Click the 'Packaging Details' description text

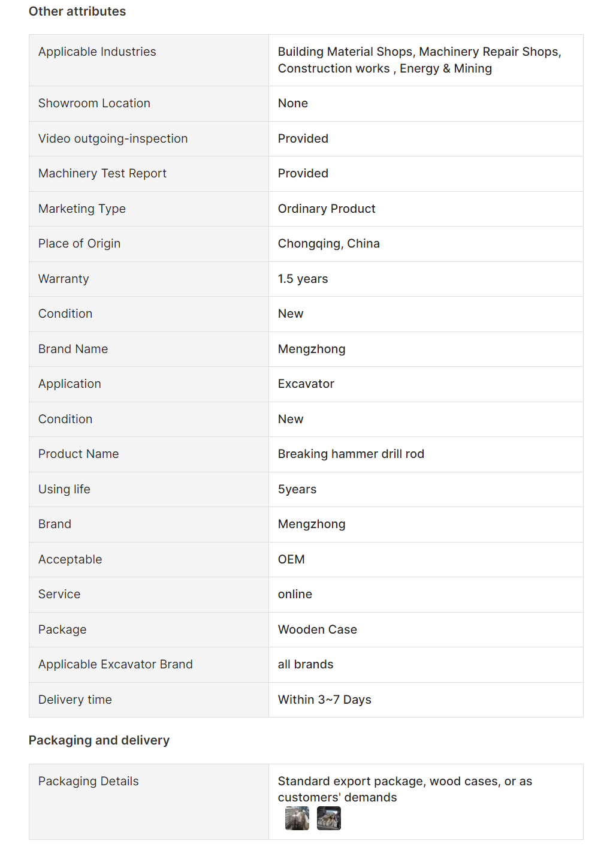tap(404, 789)
